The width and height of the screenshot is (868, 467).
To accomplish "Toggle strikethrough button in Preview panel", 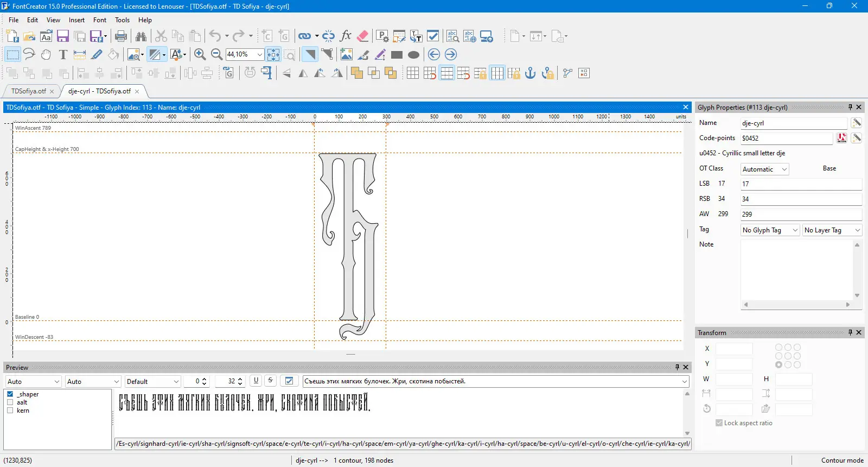I will click(x=270, y=381).
